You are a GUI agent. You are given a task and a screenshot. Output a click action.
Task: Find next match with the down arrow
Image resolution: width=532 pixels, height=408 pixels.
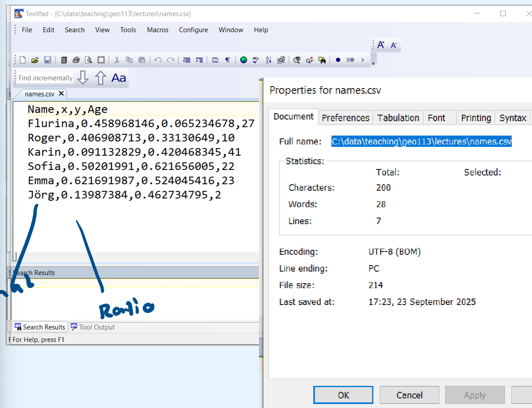tap(82, 77)
